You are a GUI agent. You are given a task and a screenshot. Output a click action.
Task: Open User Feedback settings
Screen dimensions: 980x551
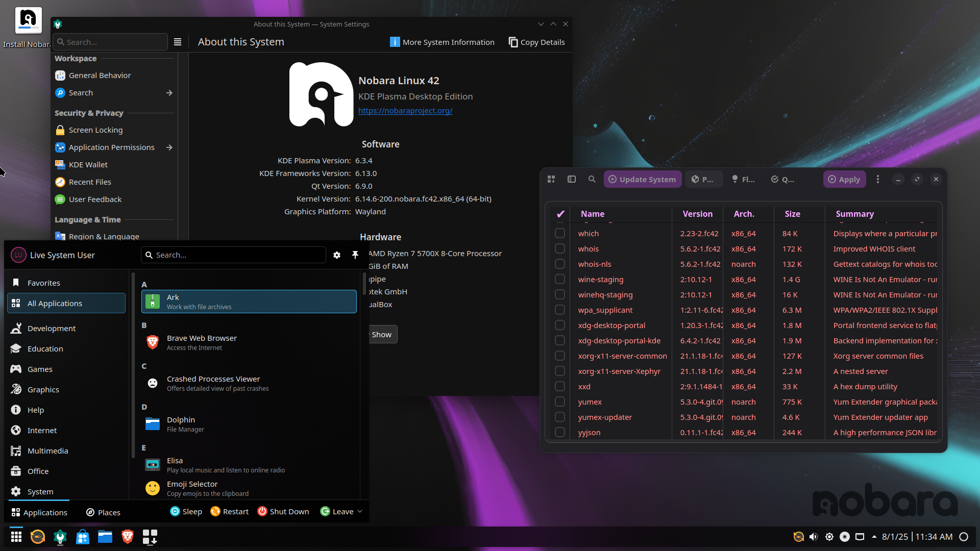114,199
